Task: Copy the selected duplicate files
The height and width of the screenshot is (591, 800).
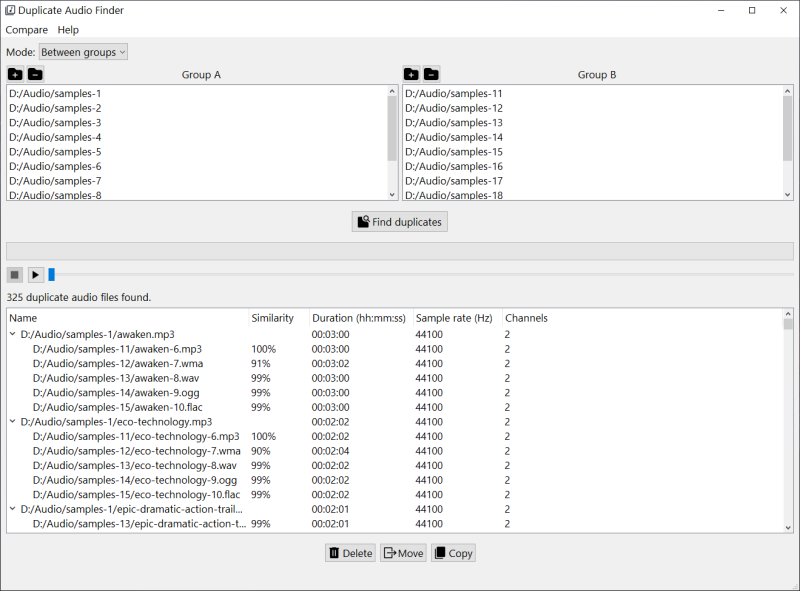Action: pyautogui.click(x=453, y=553)
